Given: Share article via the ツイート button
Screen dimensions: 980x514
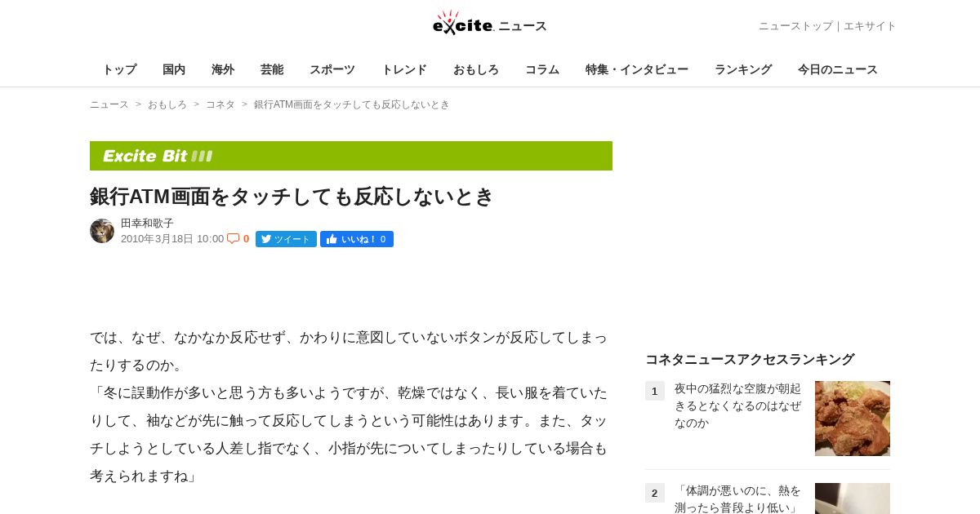Looking at the screenshot, I should [x=286, y=239].
